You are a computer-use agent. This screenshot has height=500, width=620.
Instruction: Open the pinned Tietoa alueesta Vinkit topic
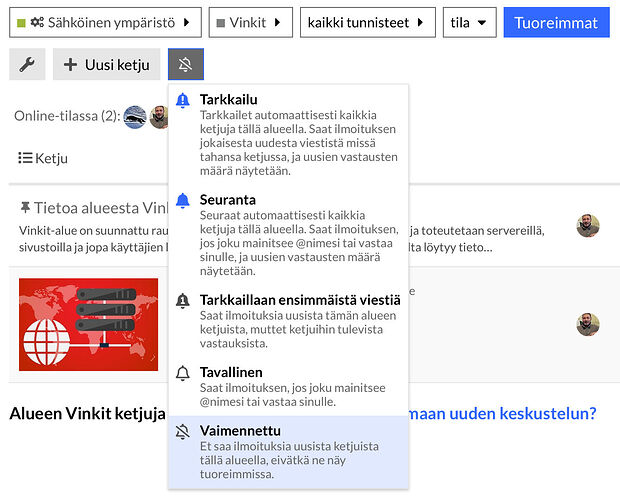[94, 208]
